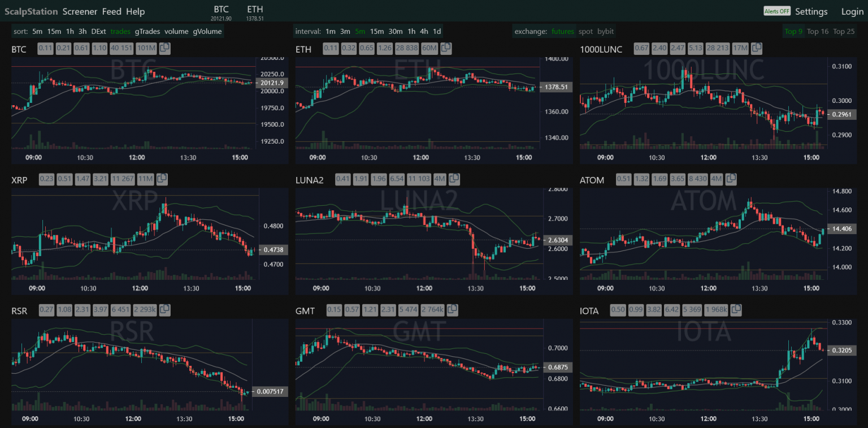Copy the BTC symbol with its copy icon

click(165, 49)
